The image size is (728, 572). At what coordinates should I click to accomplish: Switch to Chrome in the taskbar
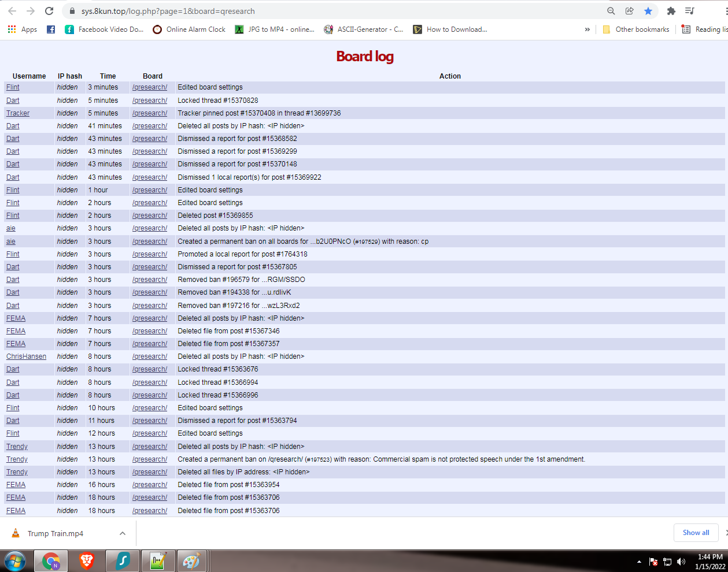[51, 561]
